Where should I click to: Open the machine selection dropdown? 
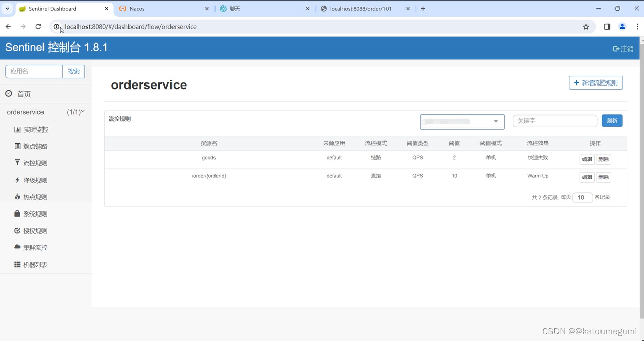(462, 121)
